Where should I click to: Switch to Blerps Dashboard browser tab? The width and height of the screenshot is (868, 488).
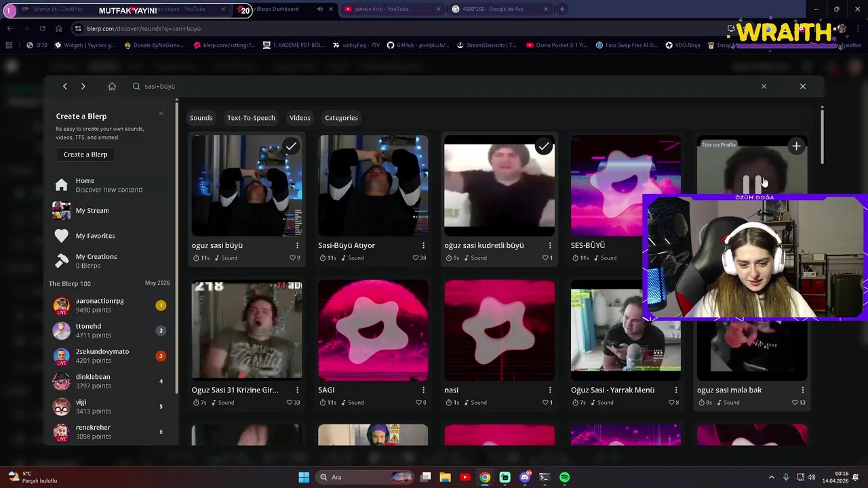[x=285, y=9]
